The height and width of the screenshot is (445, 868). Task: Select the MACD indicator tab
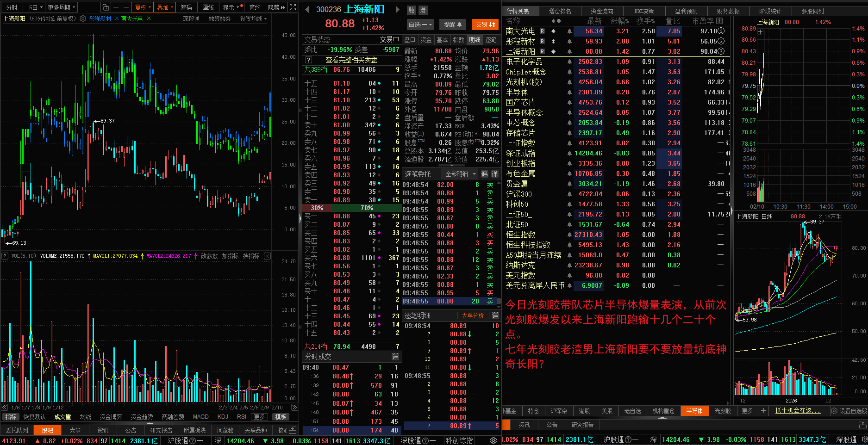(x=201, y=417)
